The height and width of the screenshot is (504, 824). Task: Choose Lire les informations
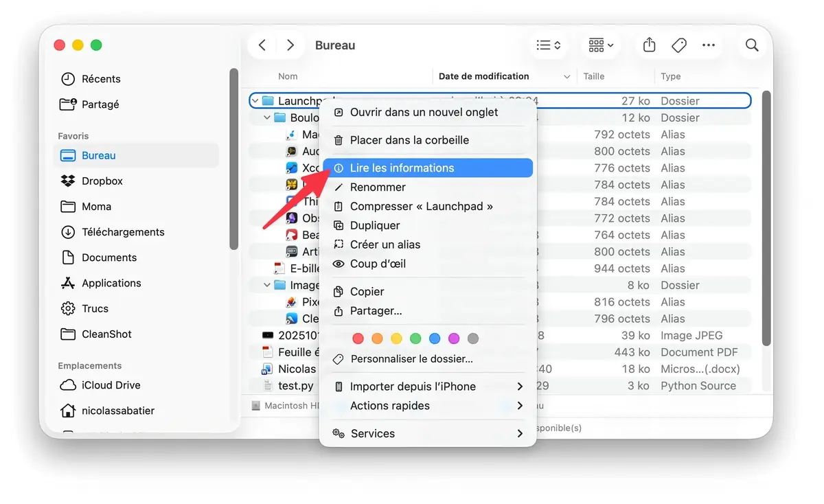(402, 168)
